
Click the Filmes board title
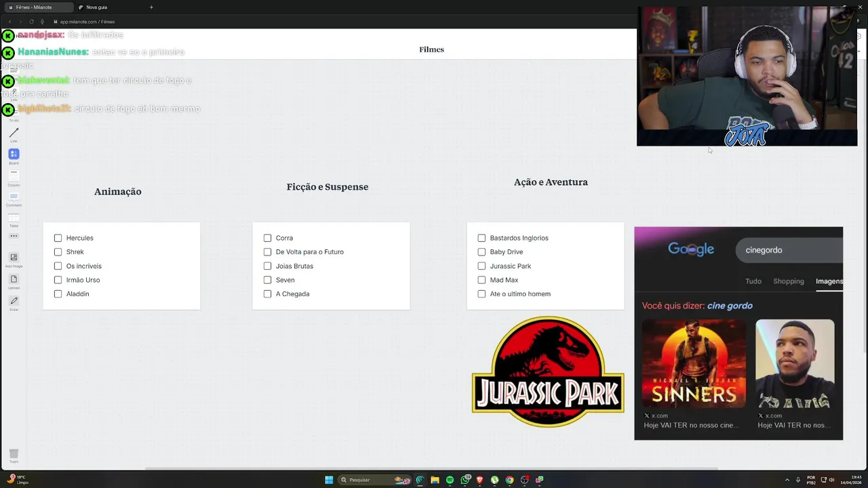click(431, 49)
